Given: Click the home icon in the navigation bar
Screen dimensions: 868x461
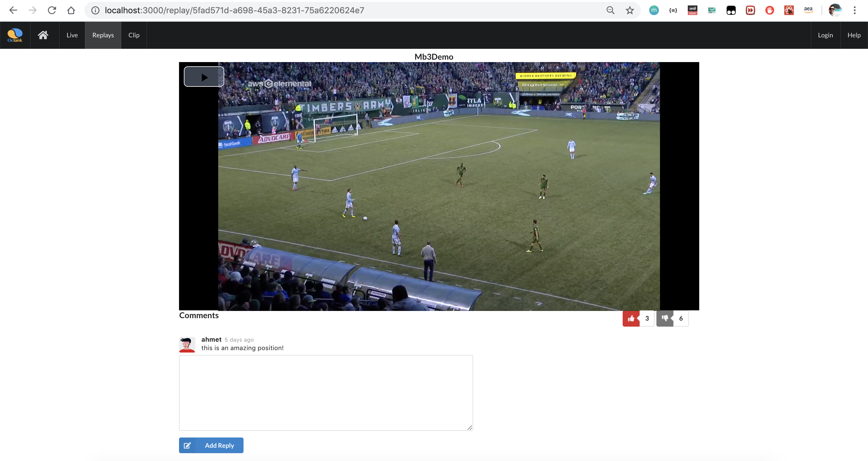Looking at the screenshot, I should click(43, 35).
